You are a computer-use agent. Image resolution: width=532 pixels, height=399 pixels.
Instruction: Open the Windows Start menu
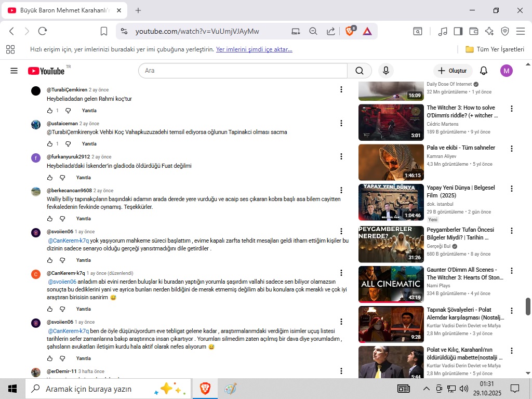click(x=12, y=389)
